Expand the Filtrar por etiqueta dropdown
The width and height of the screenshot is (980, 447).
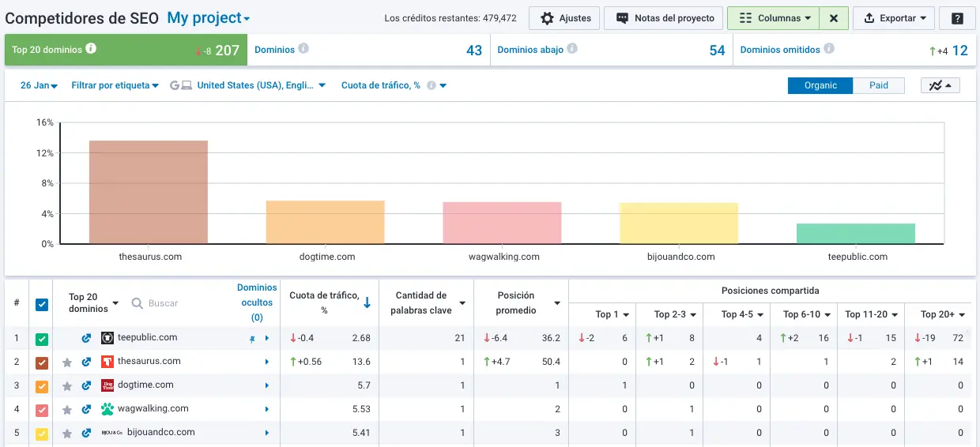[x=115, y=85]
